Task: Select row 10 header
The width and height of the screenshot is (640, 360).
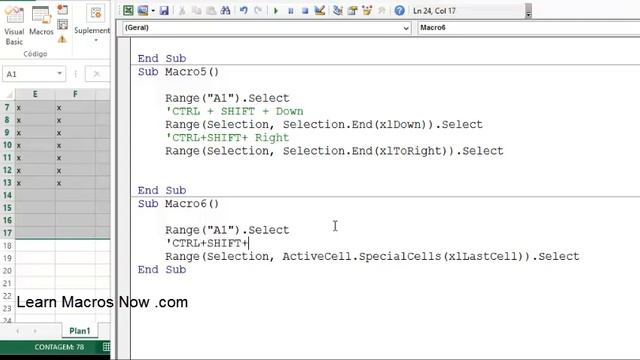Action: pyautogui.click(x=7, y=145)
